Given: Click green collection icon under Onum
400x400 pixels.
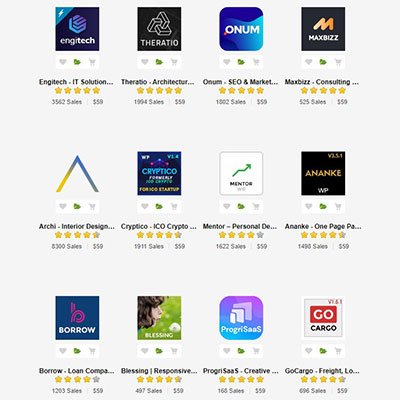Looking at the screenshot, I should tap(241, 62).
